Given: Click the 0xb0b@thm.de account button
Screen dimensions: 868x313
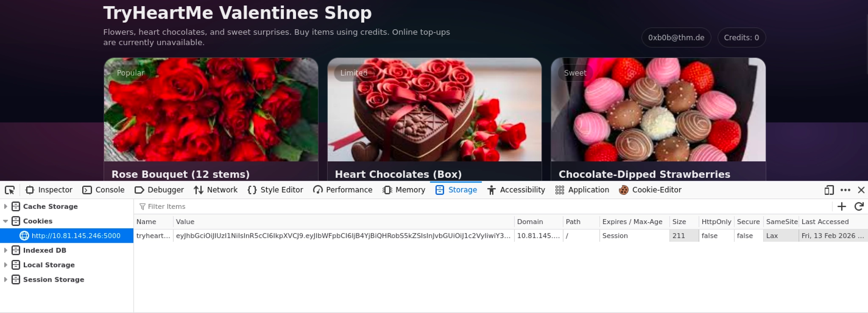Looking at the screenshot, I should 676,38.
